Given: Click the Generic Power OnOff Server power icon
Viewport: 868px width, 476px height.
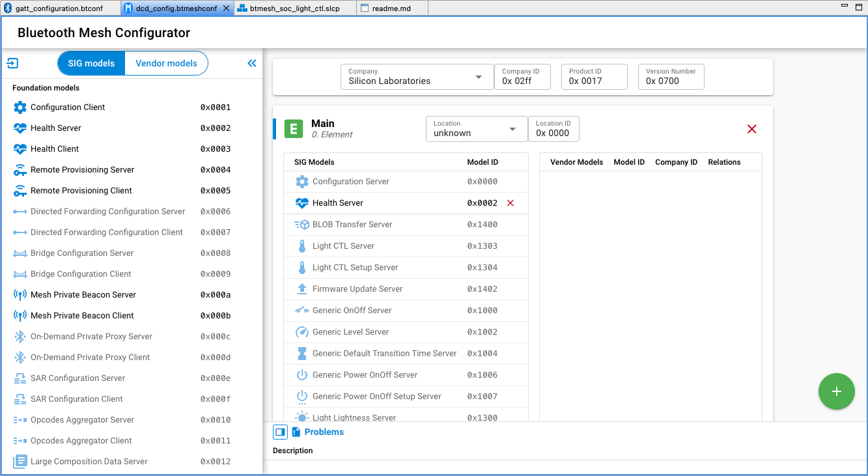Looking at the screenshot, I should (302, 375).
